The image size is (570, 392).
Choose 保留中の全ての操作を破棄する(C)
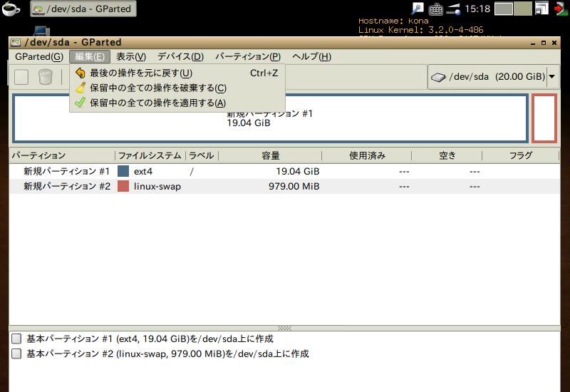coord(177,88)
